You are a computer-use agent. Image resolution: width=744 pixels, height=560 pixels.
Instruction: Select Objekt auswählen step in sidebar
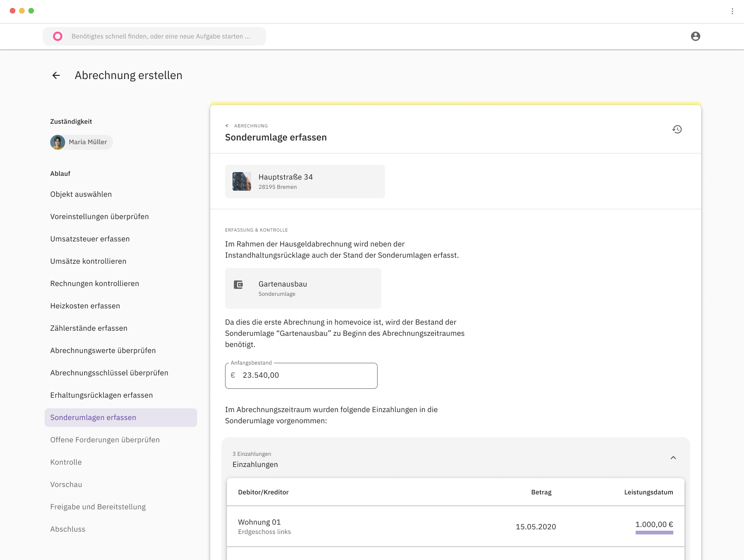[81, 194]
